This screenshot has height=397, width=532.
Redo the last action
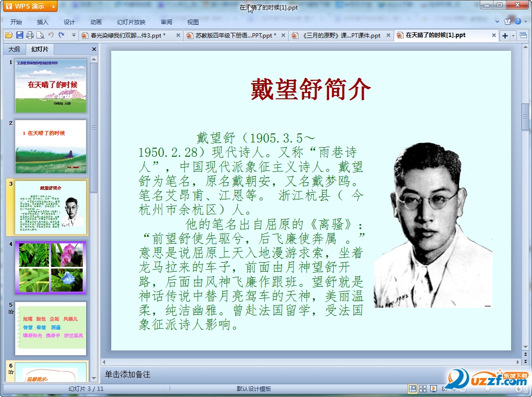[61, 35]
